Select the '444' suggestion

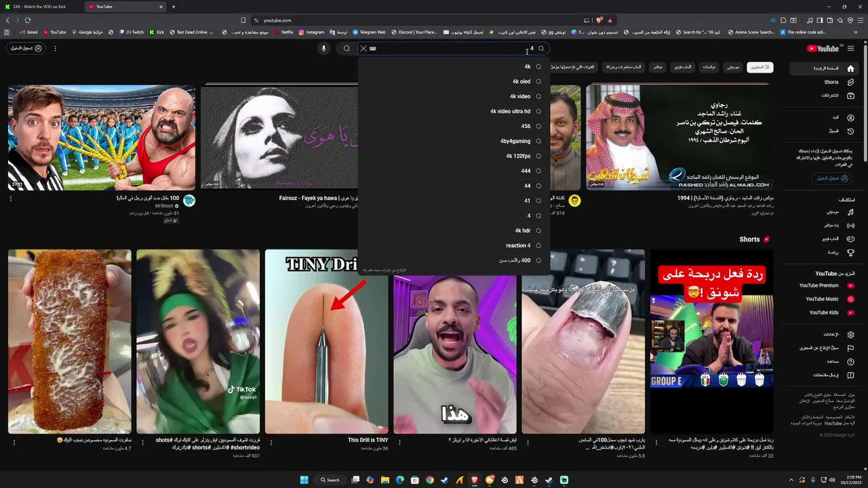click(x=454, y=171)
